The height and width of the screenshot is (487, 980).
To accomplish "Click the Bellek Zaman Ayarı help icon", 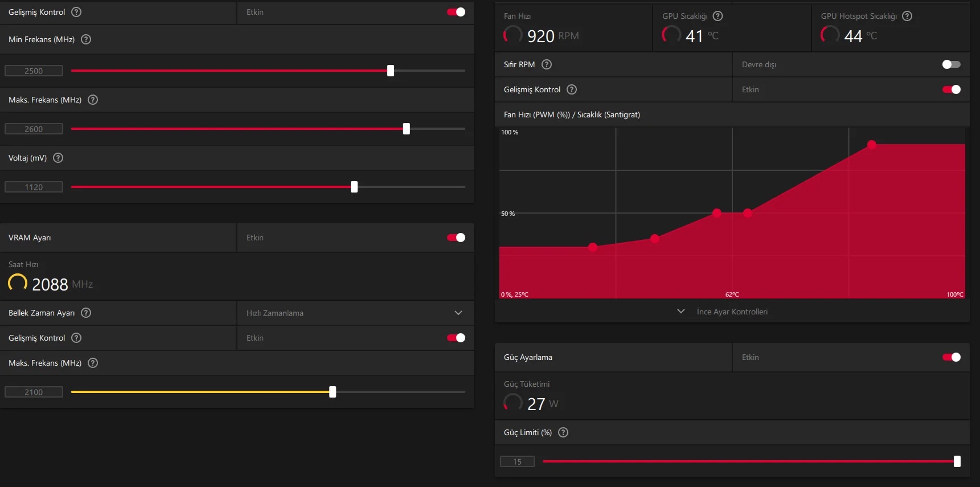I will coord(86,313).
